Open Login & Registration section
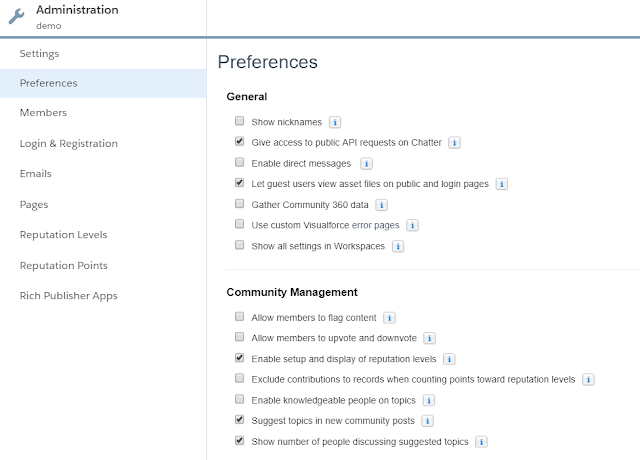Screen dimensions: 640x460 click(x=69, y=143)
